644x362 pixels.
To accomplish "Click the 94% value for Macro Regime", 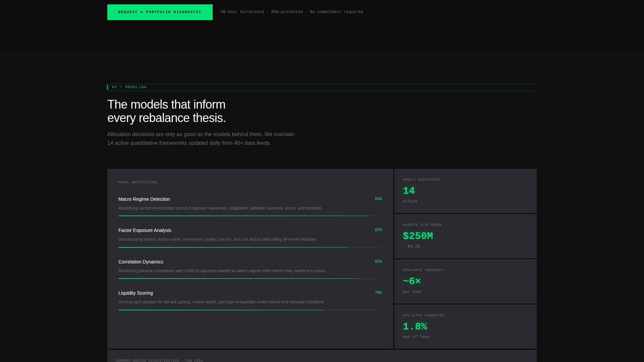I will (378, 199).
